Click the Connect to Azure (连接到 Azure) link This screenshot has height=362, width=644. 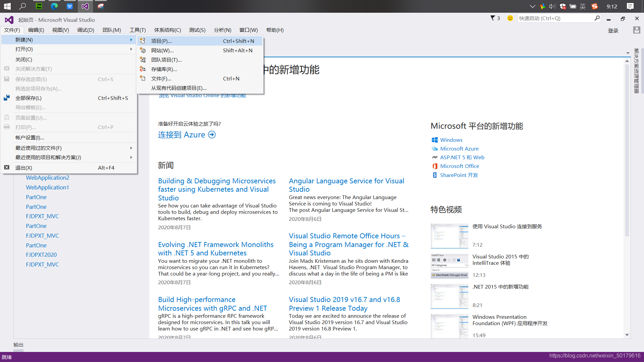point(186,135)
